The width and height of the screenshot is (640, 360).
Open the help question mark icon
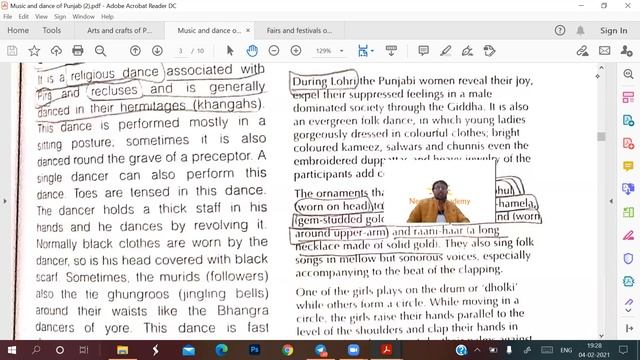point(560,30)
